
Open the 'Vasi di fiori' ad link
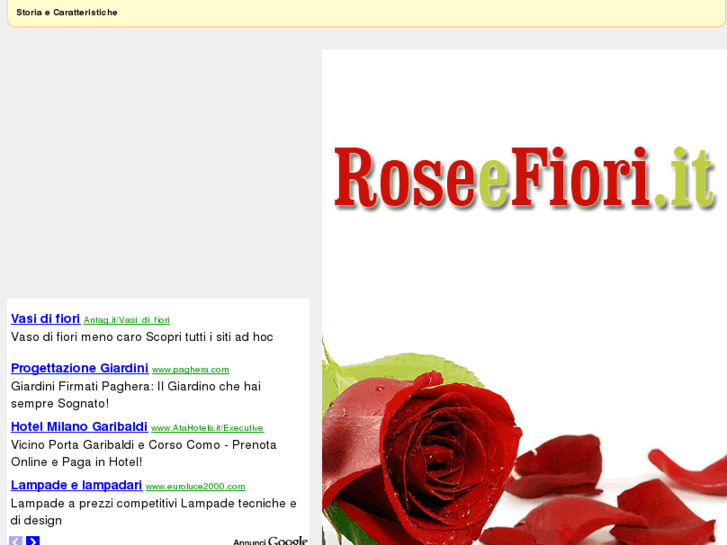45,319
